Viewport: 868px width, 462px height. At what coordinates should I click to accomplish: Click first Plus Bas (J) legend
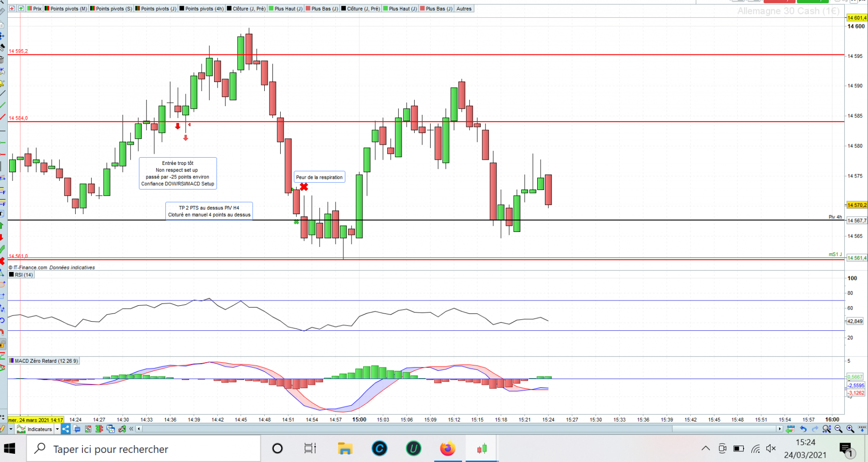tap(322, 9)
